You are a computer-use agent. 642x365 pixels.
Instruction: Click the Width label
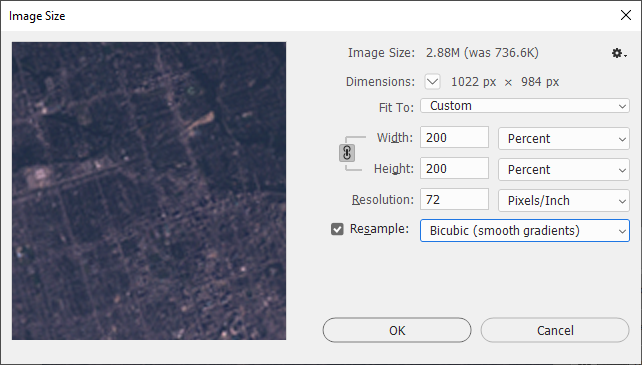pos(395,138)
